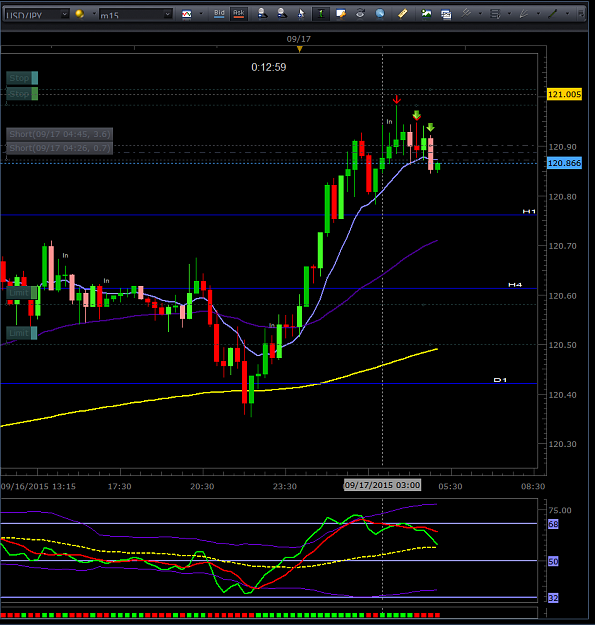The width and height of the screenshot is (595, 625).
Task: Click the lower Stop order label
Action: click(22, 94)
